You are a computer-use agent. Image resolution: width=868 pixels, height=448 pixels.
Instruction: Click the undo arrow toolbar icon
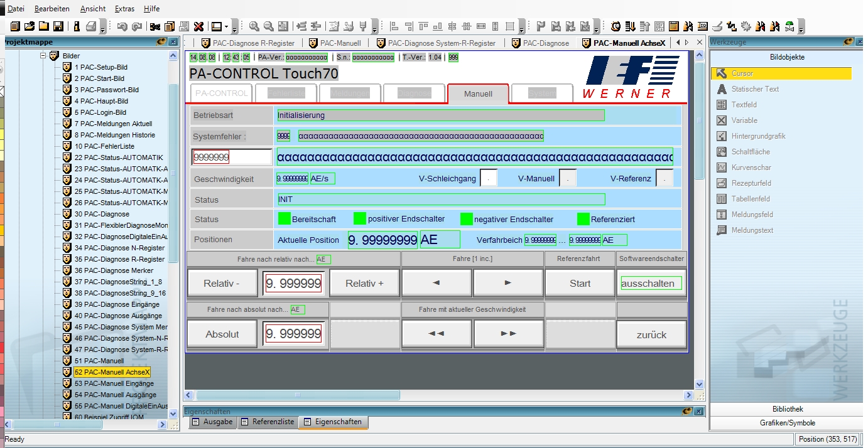coord(122,26)
